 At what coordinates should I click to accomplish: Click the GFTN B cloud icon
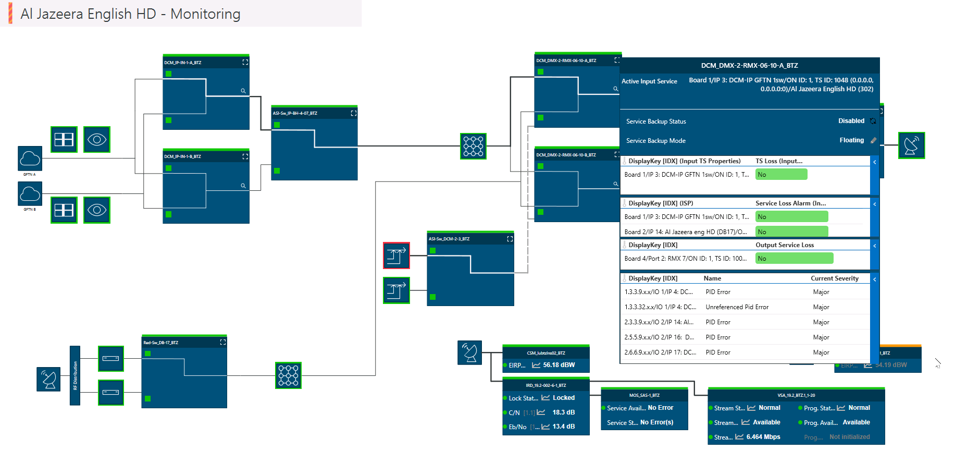point(30,194)
